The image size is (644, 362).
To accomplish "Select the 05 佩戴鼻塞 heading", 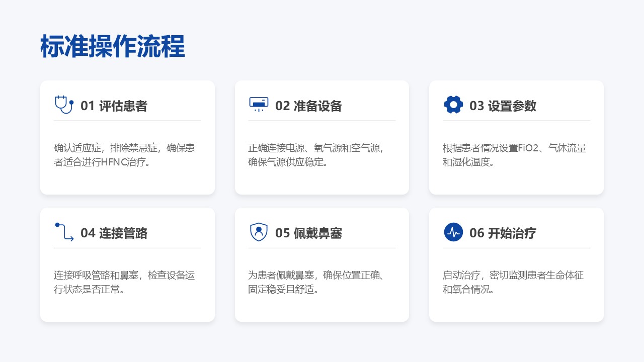I will [308, 233].
